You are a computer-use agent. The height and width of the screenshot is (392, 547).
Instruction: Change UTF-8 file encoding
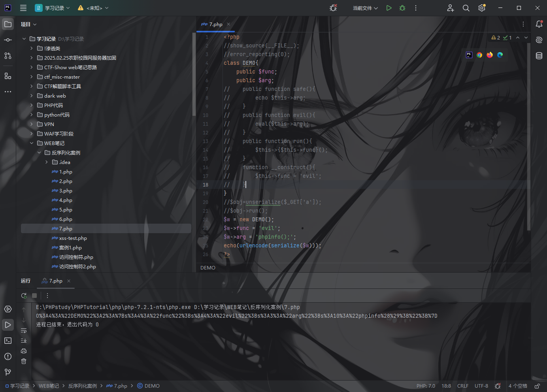[x=481, y=386]
